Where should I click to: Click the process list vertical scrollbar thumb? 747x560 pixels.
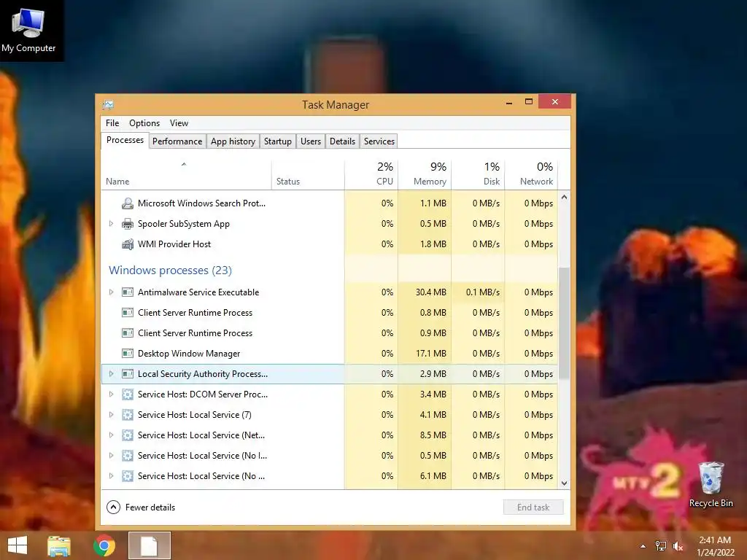pyautogui.click(x=564, y=323)
